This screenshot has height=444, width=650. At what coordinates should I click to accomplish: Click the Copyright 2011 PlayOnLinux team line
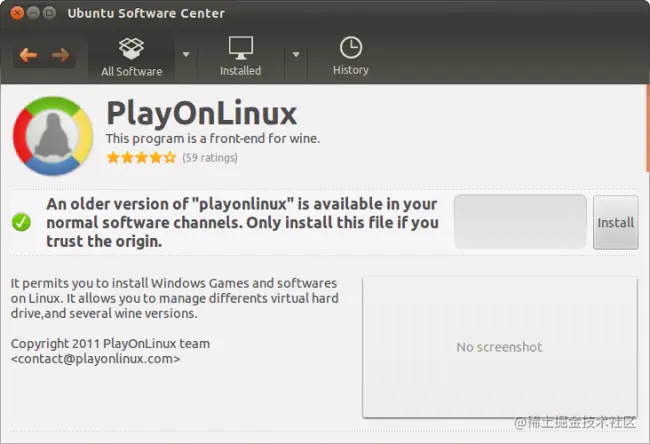tap(110, 344)
